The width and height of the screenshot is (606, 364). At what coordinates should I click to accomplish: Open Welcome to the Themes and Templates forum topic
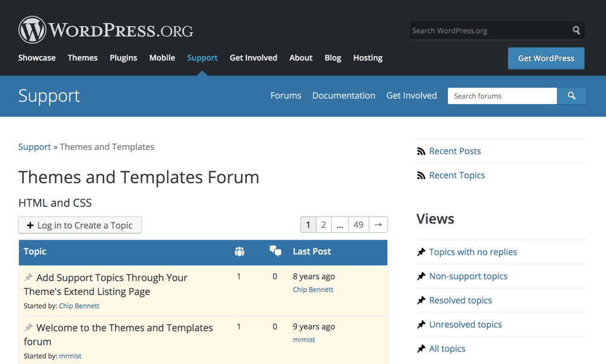118,334
